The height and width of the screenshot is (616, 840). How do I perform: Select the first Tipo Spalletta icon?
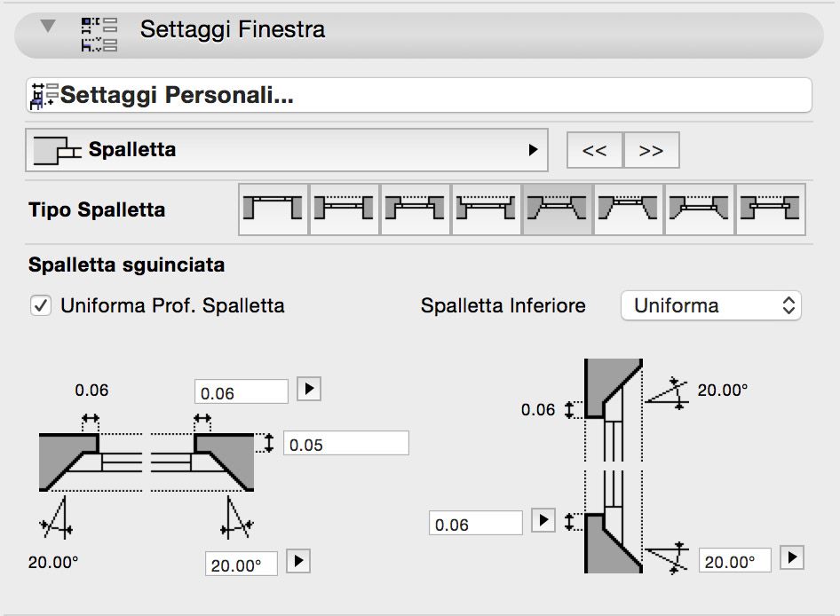point(273,209)
